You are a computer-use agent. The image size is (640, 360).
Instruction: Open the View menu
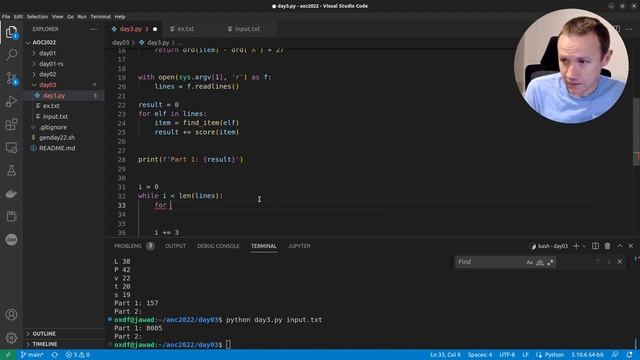click(57, 17)
